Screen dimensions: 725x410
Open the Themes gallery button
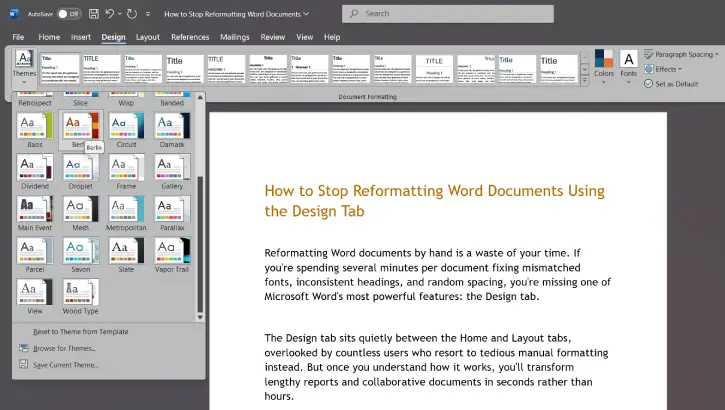[x=24, y=68]
